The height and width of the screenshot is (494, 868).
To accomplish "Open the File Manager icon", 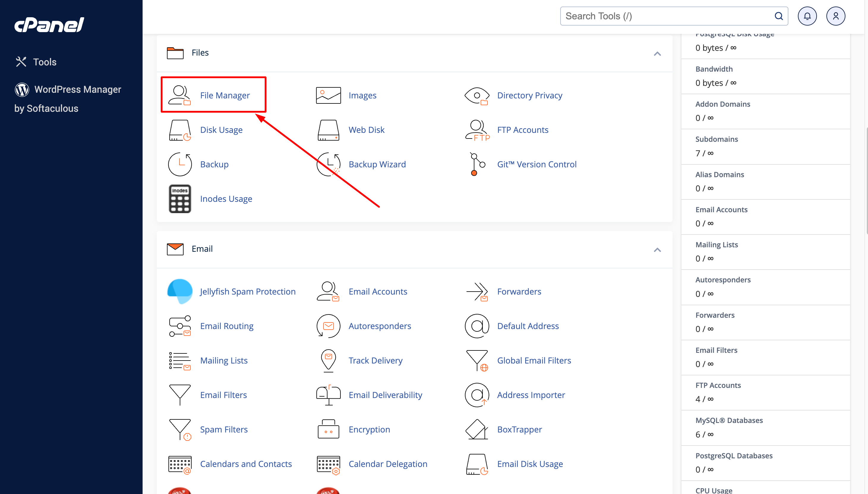I will (180, 95).
